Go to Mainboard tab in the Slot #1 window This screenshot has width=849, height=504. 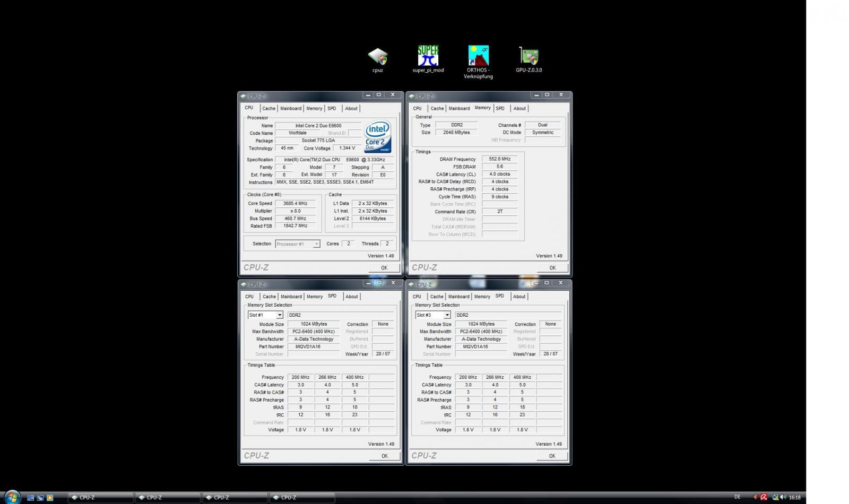coord(291,297)
